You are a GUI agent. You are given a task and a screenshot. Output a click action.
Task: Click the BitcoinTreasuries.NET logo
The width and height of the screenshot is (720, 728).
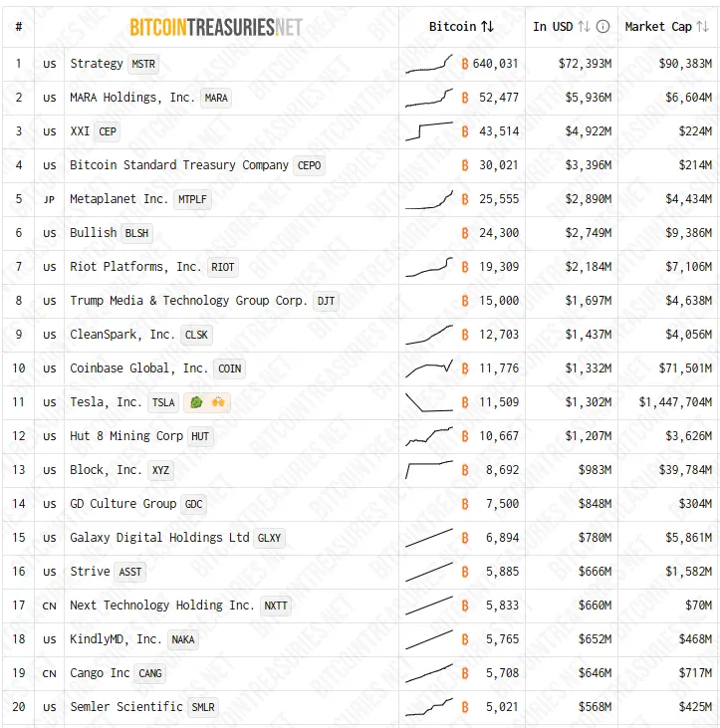216,27
